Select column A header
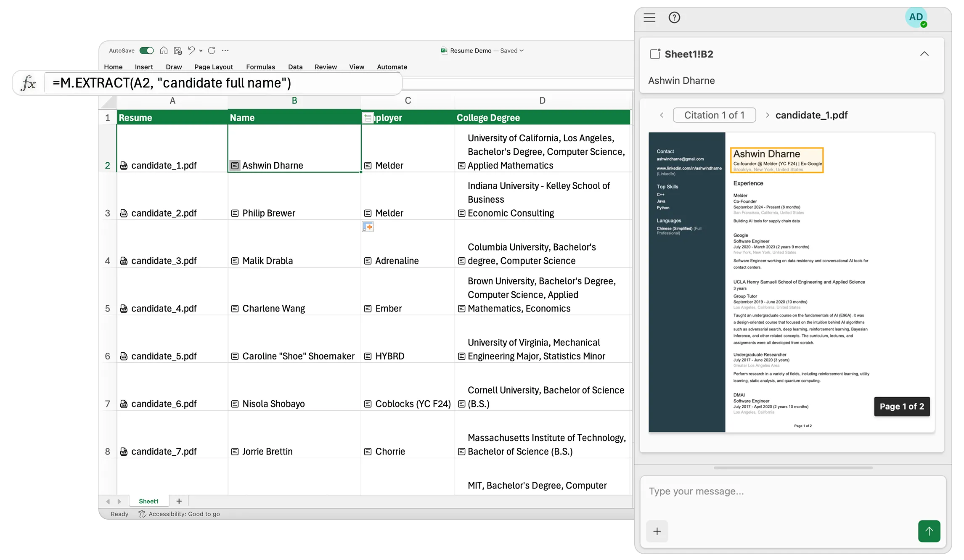The image size is (964, 560). [172, 101]
